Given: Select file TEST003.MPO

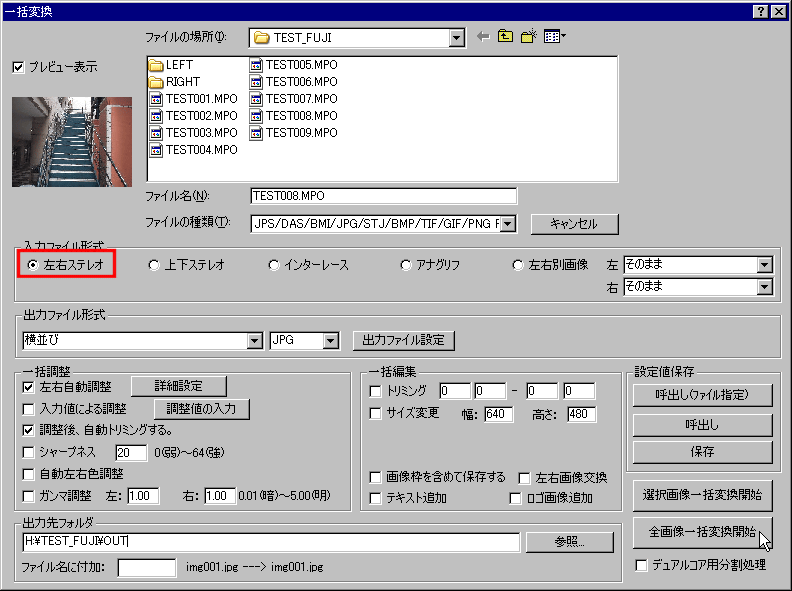Looking at the screenshot, I should point(193,133).
